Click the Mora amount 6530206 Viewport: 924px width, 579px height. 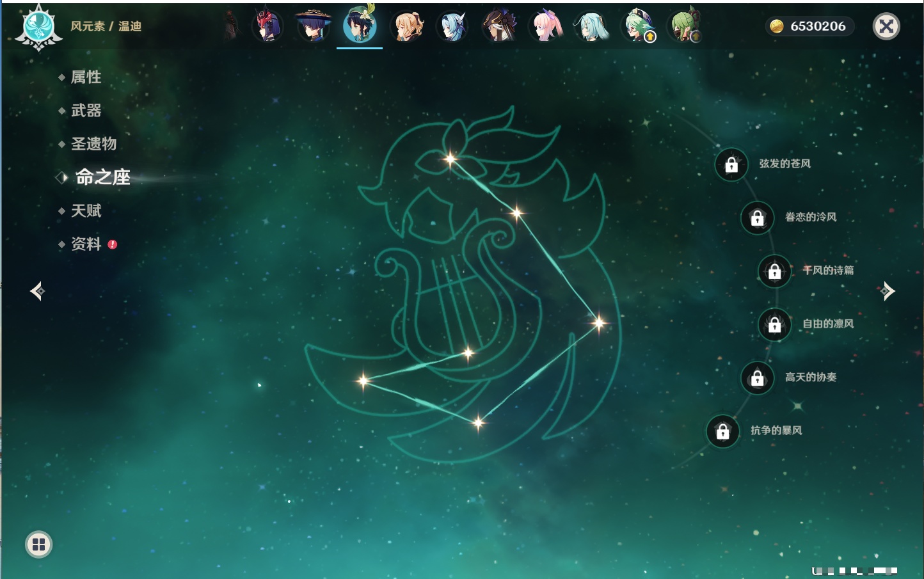pos(818,26)
